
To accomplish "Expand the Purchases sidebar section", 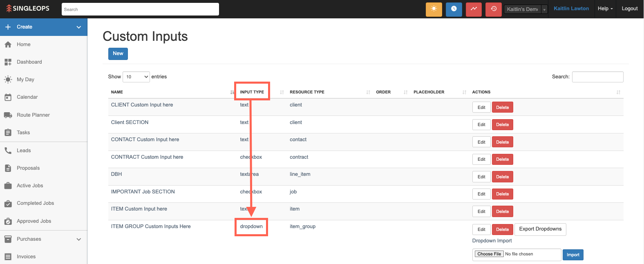I will pyautogui.click(x=78, y=239).
